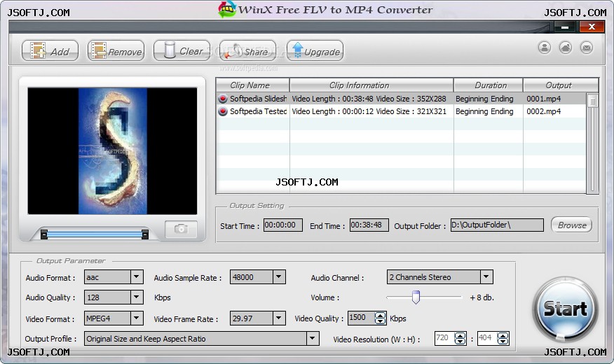
Task: Click the Start Time field
Action: [282, 225]
